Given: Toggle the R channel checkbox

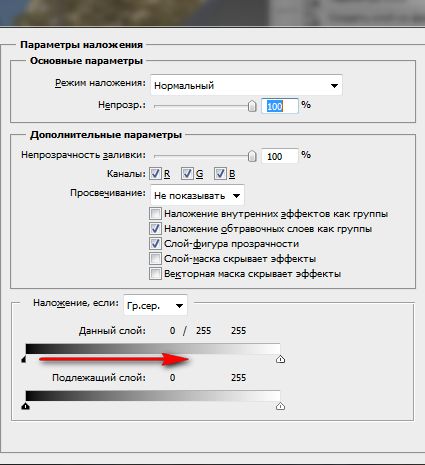Looking at the screenshot, I should pos(155,173).
